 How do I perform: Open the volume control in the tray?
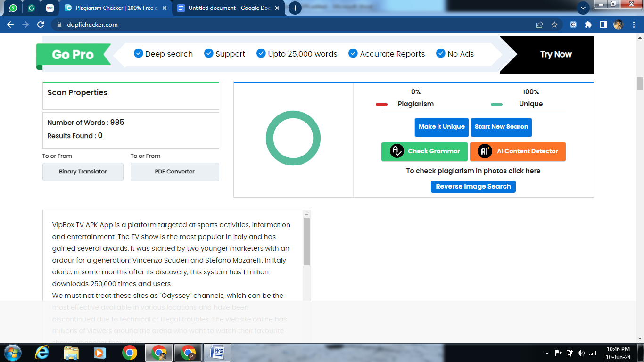pos(581,353)
